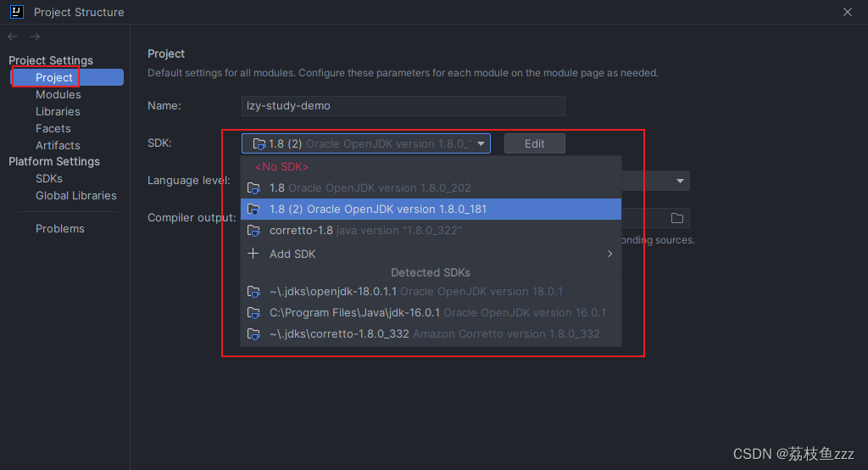The height and width of the screenshot is (470, 868).
Task: Click the SDK combo box field
Action: 366,143
